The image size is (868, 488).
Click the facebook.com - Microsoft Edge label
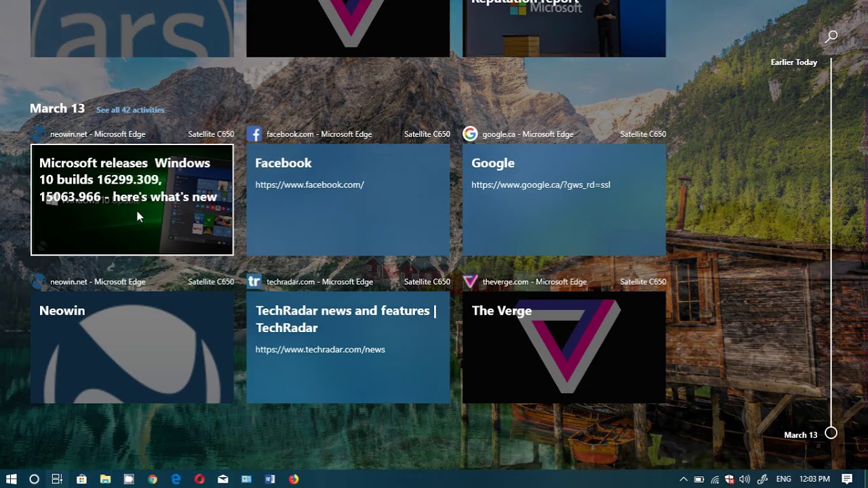pyautogui.click(x=319, y=134)
